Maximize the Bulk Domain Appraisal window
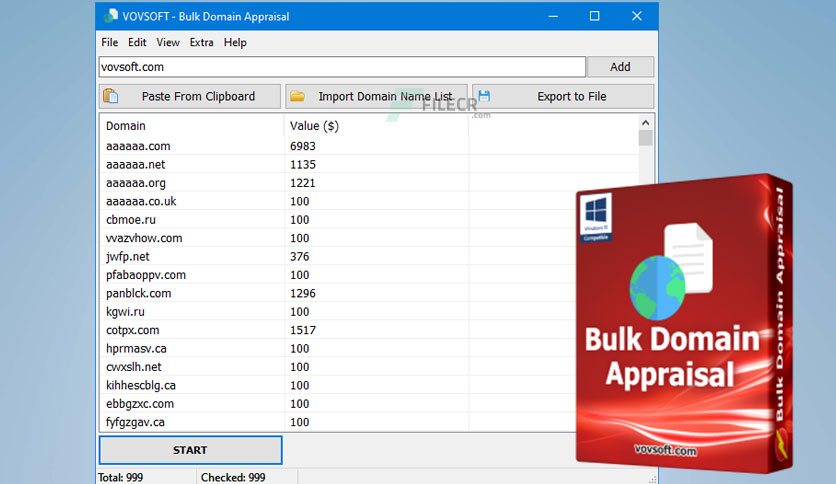The image size is (836, 484). [x=594, y=16]
